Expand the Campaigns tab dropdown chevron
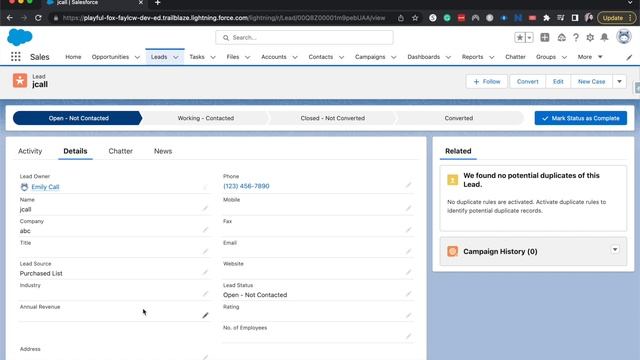This screenshot has width=640, height=360. [x=393, y=57]
